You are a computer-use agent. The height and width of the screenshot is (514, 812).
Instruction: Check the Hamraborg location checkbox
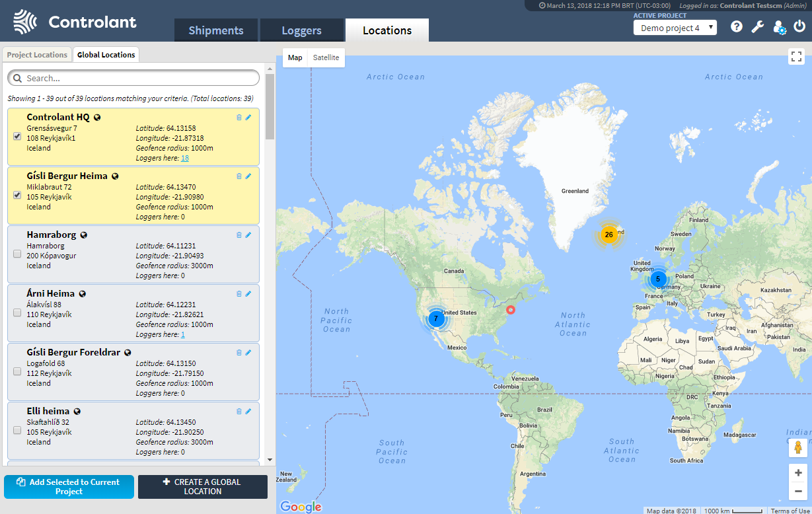coord(17,254)
